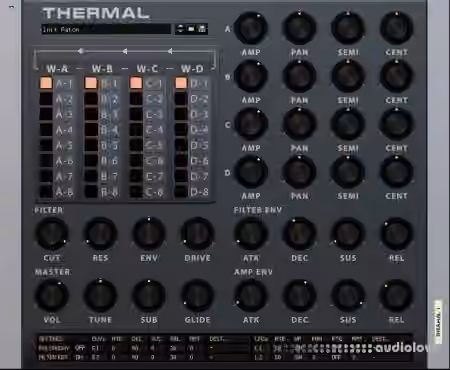Click oscillator B PAN knob
This screenshot has width=450, height=370.
point(299,76)
